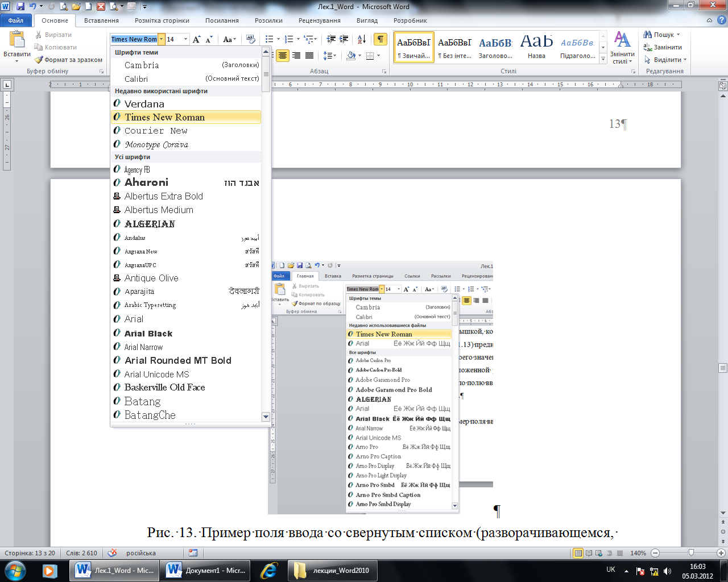Apply the Заголовок style from gallery
This screenshot has height=582, width=728.
(x=495, y=47)
